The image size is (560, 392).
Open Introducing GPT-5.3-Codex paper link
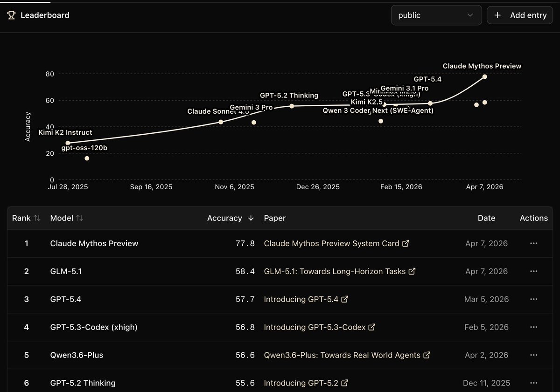tap(320, 327)
